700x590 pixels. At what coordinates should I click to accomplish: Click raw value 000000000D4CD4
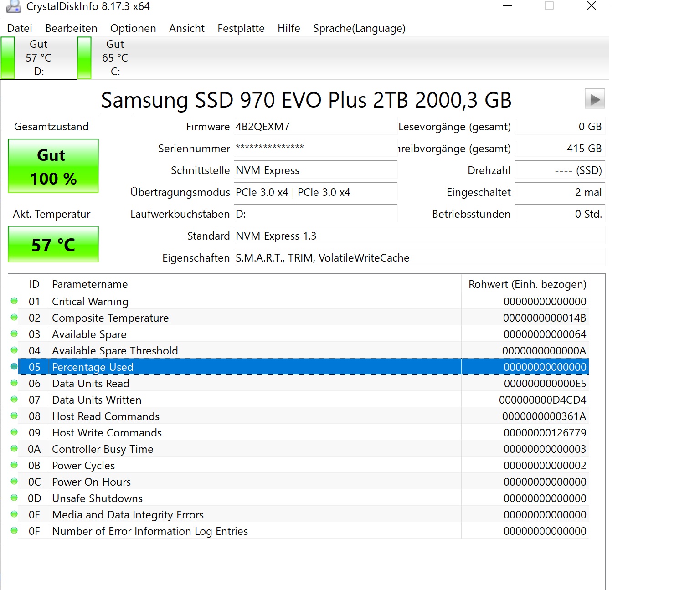[543, 400]
